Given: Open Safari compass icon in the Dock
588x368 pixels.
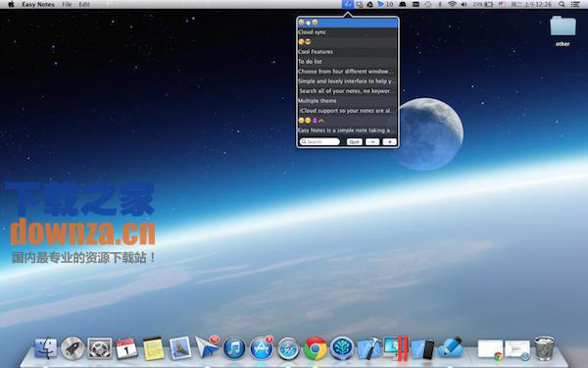Looking at the screenshot, I should click(x=288, y=348).
